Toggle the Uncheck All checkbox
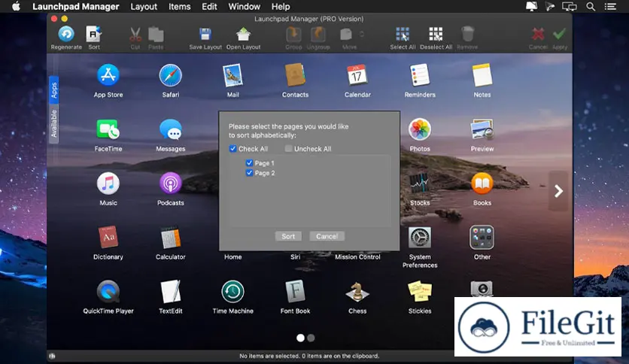 coord(288,149)
